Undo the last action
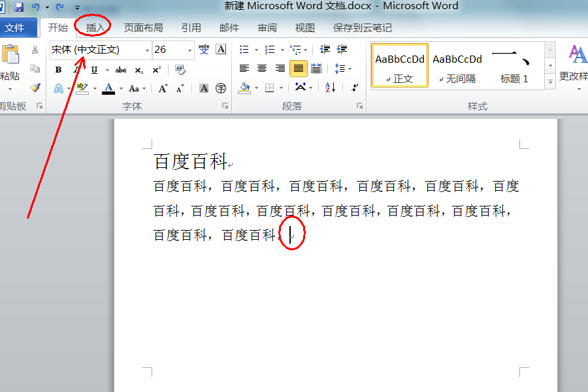Image resolution: width=588 pixels, height=392 pixels. (x=36, y=7)
